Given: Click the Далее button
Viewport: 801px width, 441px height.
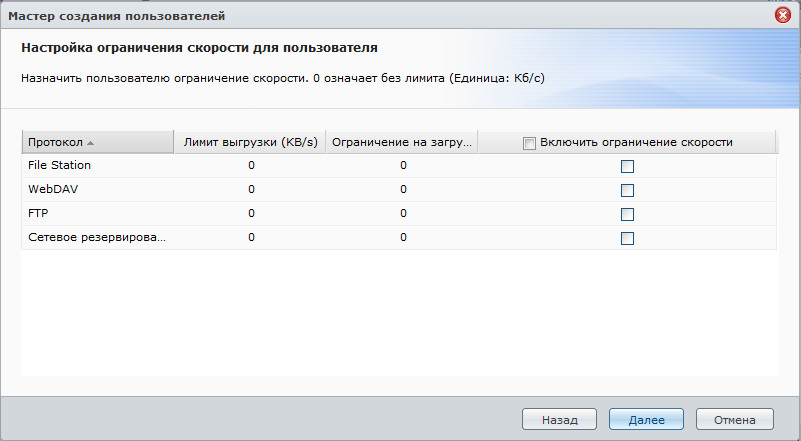Looking at the screenshot, I should click(645, 419).
